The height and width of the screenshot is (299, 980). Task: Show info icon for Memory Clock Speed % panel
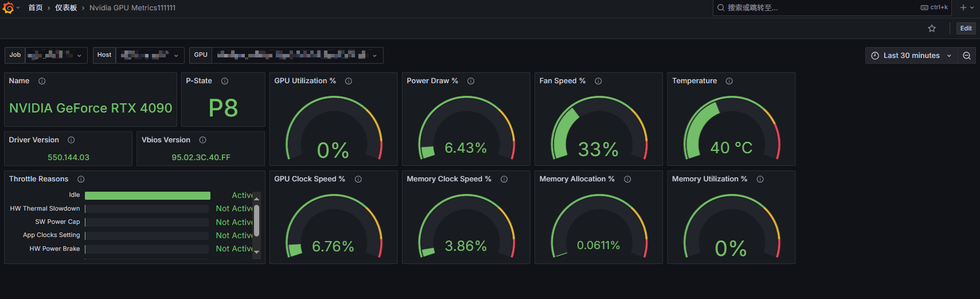(x=504, y=179)
